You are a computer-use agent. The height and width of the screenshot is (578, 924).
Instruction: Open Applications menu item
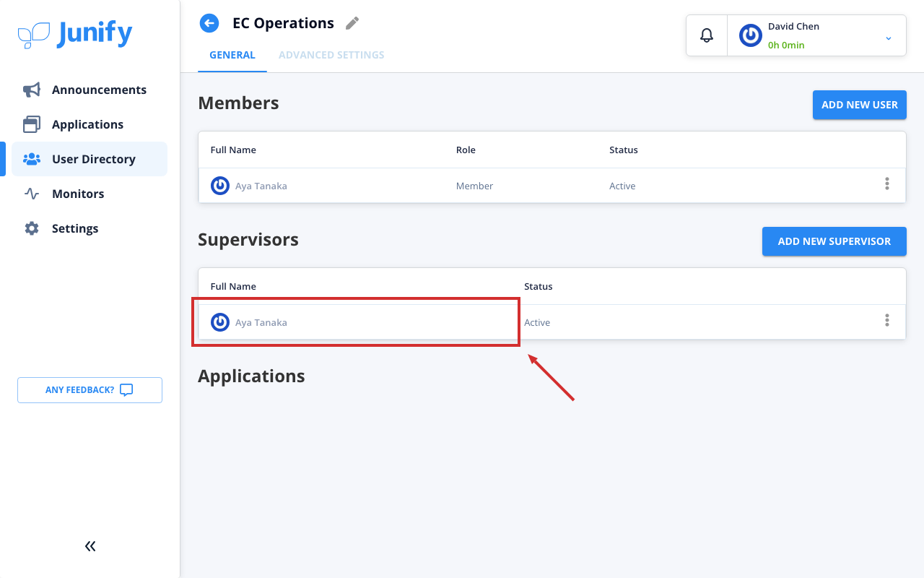coord(90,124)
